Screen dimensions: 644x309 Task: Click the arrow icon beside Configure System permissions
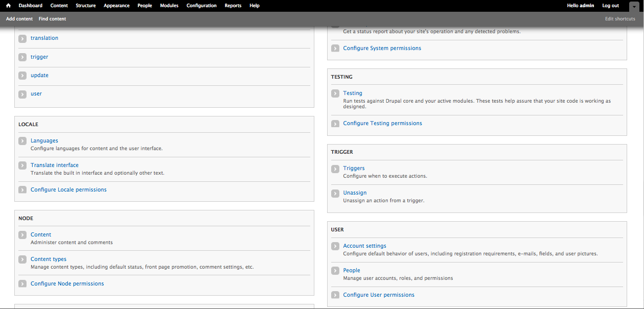click(335, 48)
